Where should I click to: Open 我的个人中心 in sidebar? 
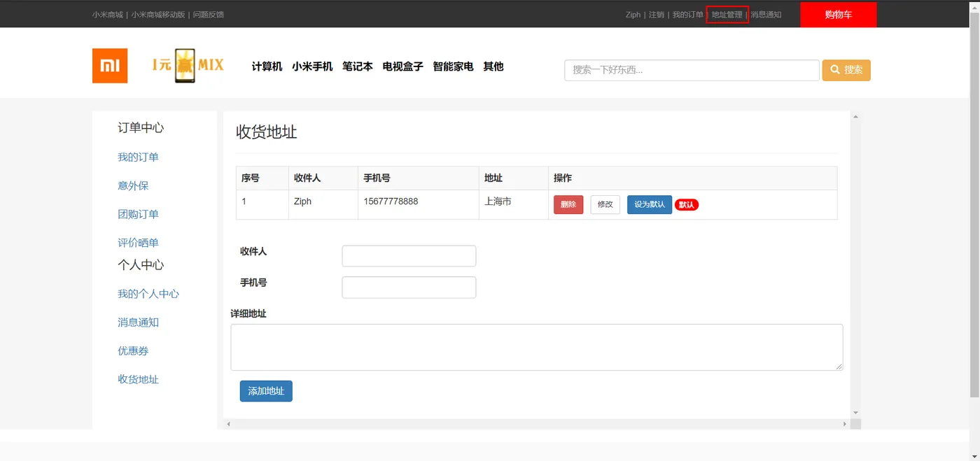tap(148, 294)
